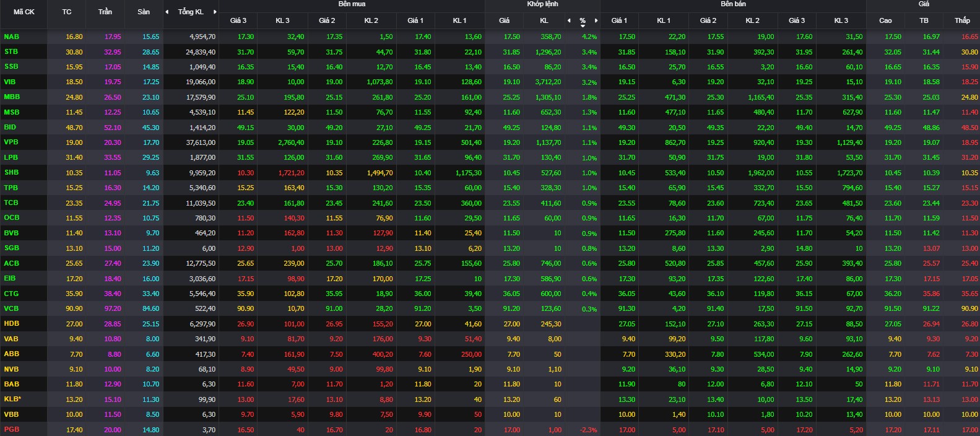
Task: Select the VCB ticker symbol
Action: (11, 308)
